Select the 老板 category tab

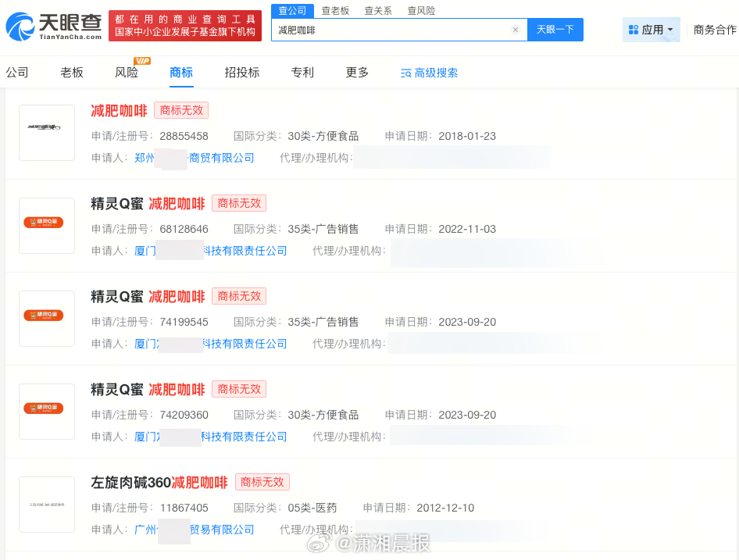pyautogui.click(x=72, y=72)
